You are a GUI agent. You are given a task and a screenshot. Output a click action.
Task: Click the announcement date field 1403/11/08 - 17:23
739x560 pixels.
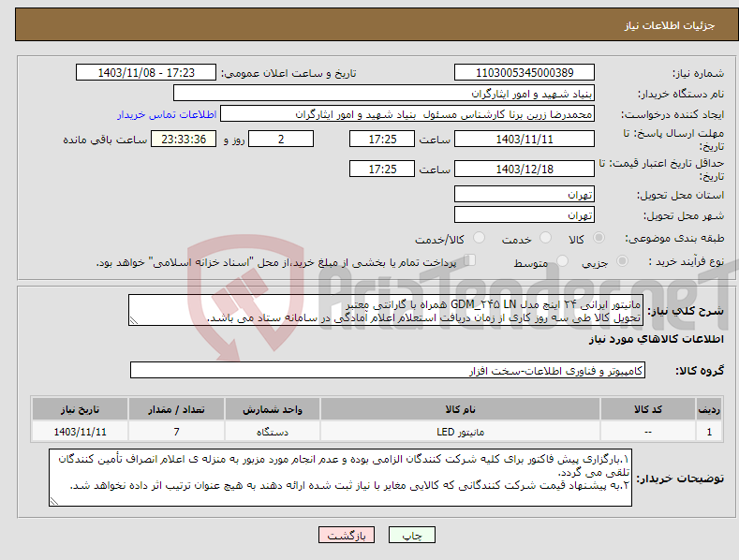[145, 73]
